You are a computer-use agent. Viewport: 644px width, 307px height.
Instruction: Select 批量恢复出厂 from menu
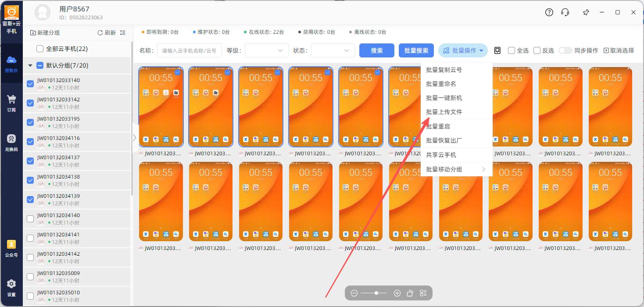click(456, 140)
